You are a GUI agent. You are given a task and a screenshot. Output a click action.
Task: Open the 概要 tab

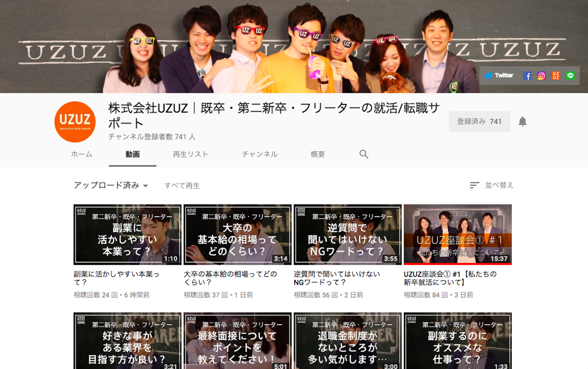point(318,154)
